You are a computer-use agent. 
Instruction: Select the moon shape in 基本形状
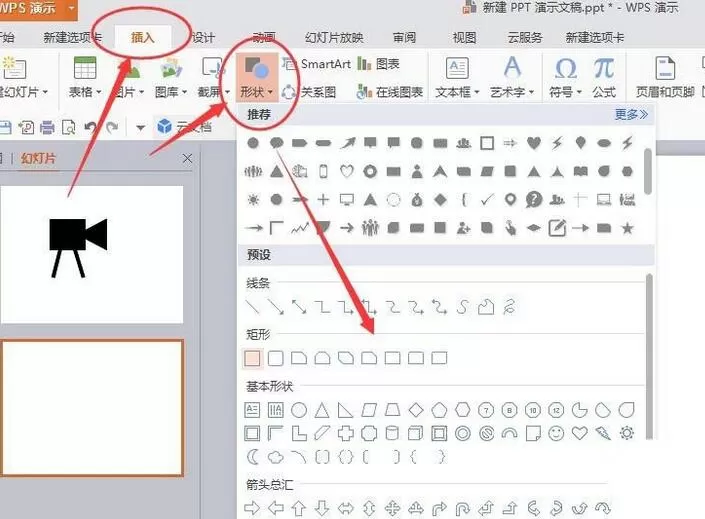pyautogui.click(x=253, y=457)
